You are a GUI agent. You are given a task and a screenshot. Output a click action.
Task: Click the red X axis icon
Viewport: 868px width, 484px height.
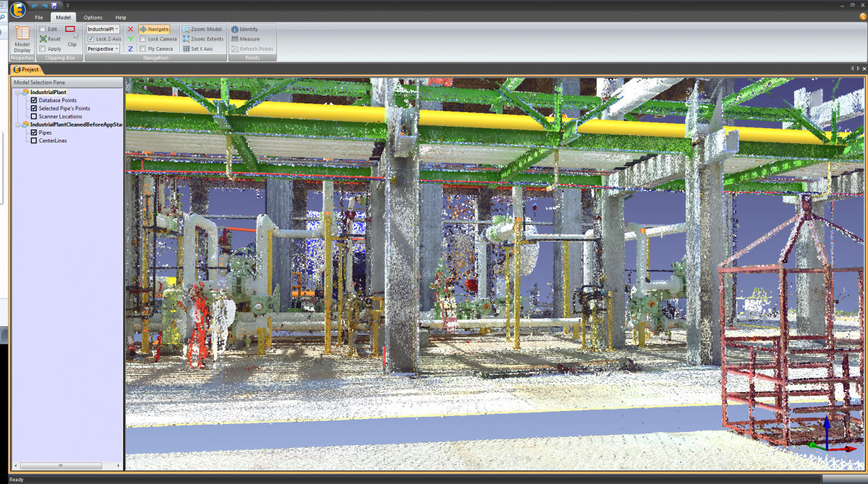coord(130,29)
